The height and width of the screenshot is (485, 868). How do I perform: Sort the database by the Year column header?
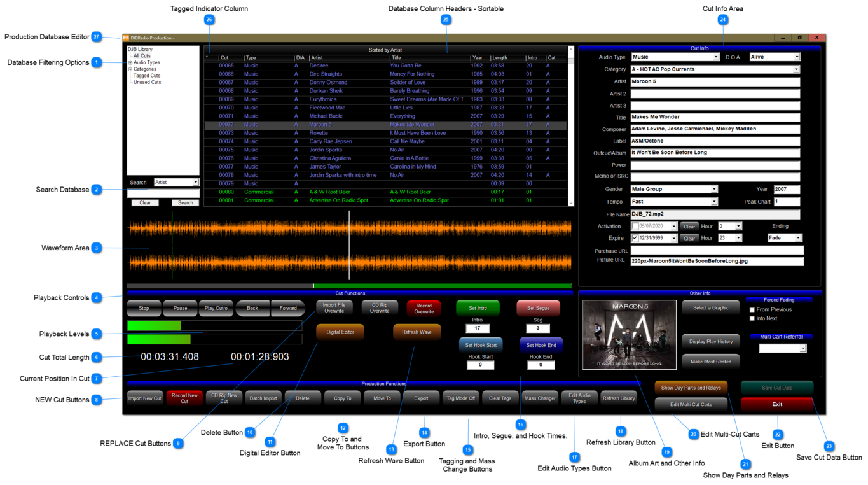click(x=480, y=58)
